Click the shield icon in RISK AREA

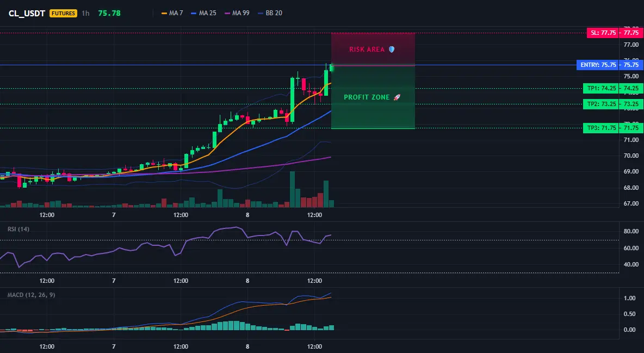(x=392, y=49)
